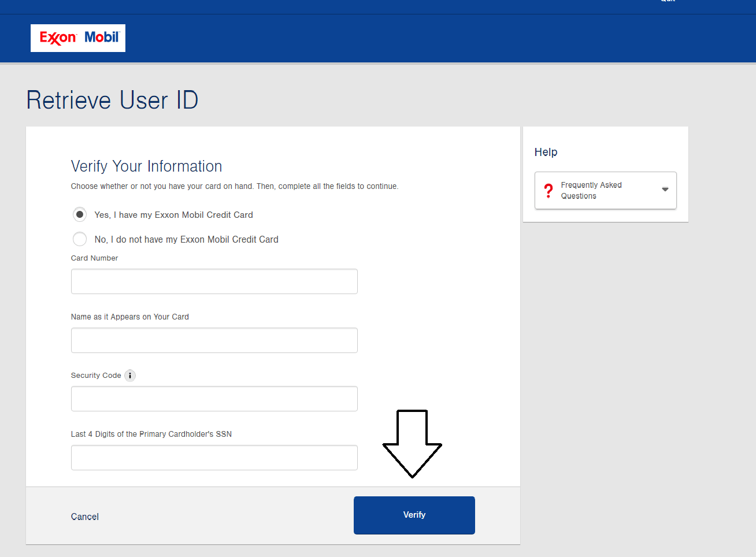
Task: Open the Security Code info icon
Action: pyautogui.click(x=130, y=376)
